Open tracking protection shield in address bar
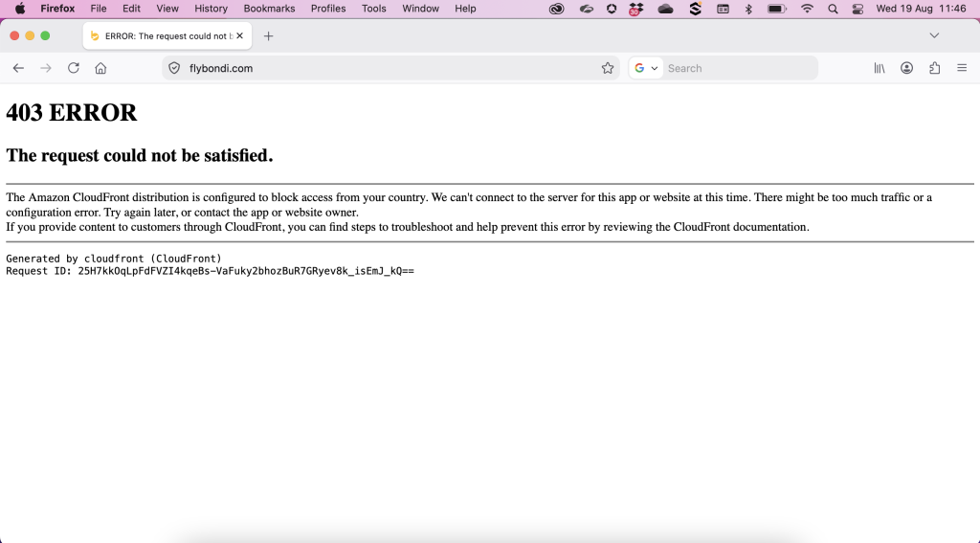 (x=174, y=68)
